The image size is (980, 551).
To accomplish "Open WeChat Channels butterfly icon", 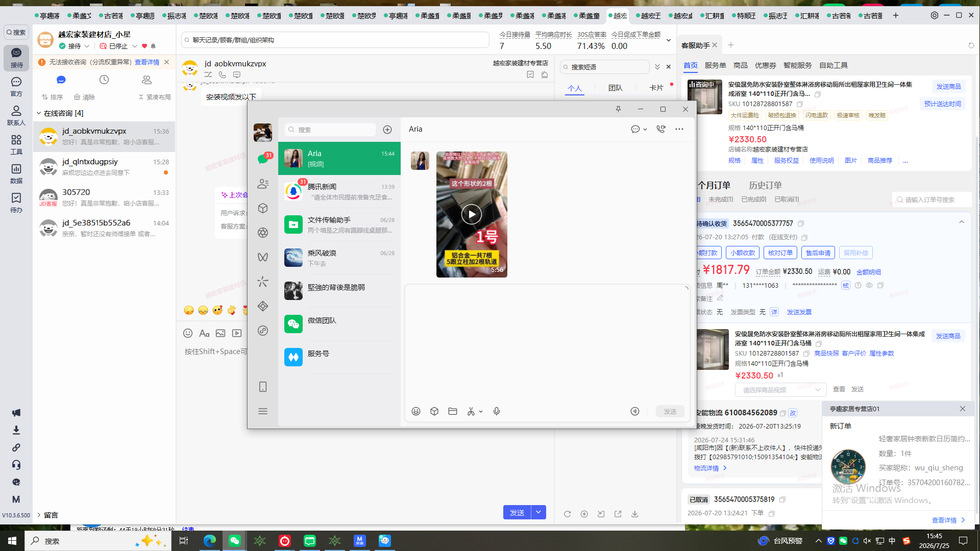I will (x=263, y=257).
